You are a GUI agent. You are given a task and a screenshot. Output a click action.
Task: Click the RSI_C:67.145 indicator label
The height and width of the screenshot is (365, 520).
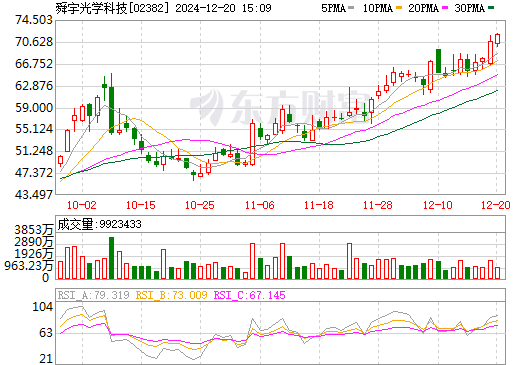(x=249, y=295)
